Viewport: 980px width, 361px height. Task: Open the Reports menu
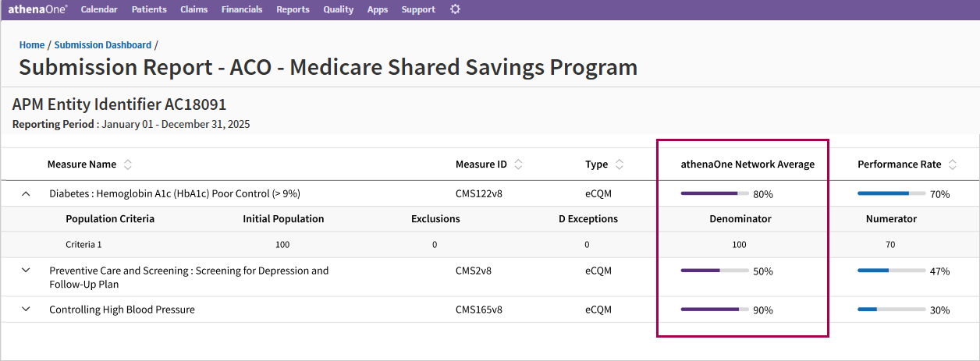pyautogui.click(x=293, y=9)
